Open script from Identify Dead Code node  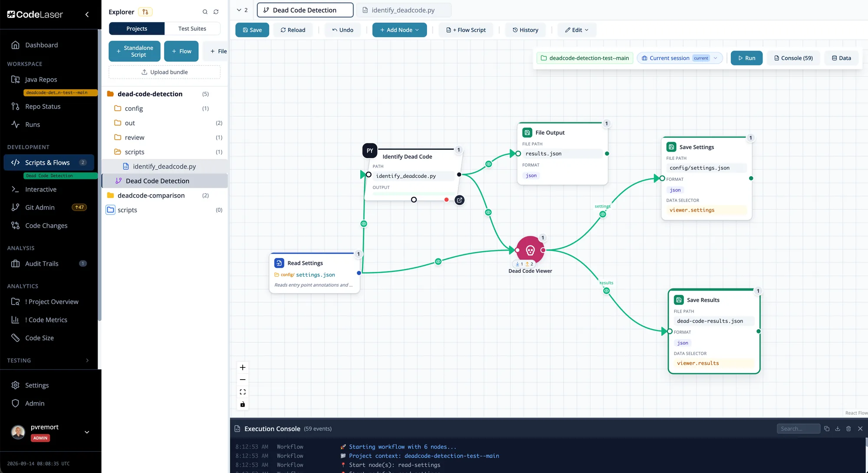(459, 200)
